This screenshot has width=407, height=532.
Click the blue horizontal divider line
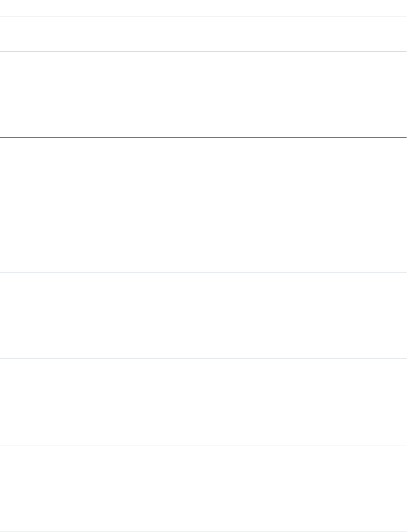203,137
